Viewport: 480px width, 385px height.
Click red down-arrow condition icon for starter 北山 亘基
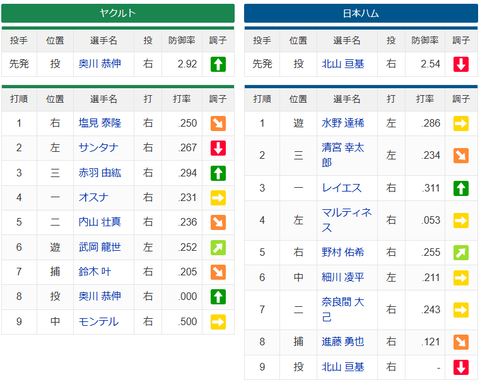tap(461, 64)
